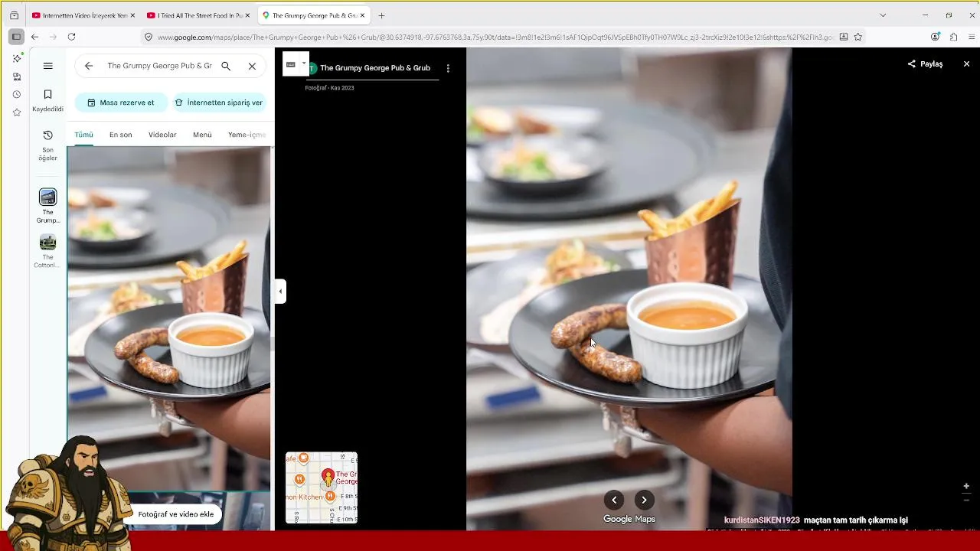
Task: Click the shield site info icon
Action: click(149, 37)
